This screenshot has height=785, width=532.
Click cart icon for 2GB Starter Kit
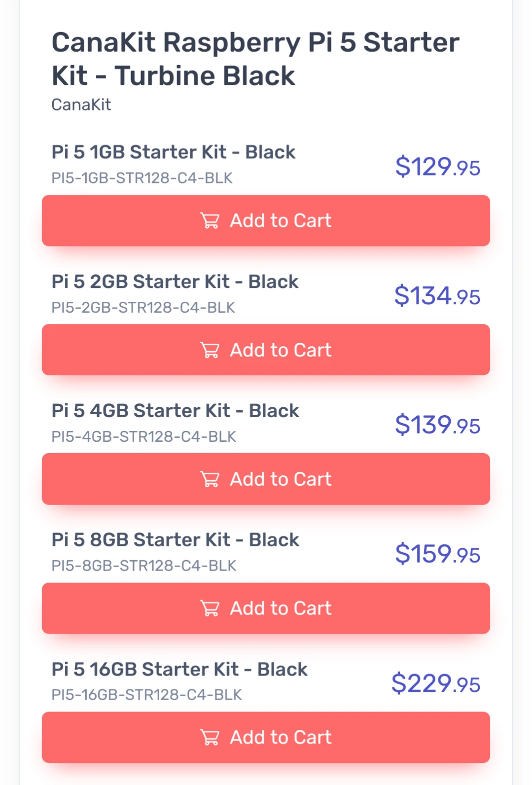[210, 350]
